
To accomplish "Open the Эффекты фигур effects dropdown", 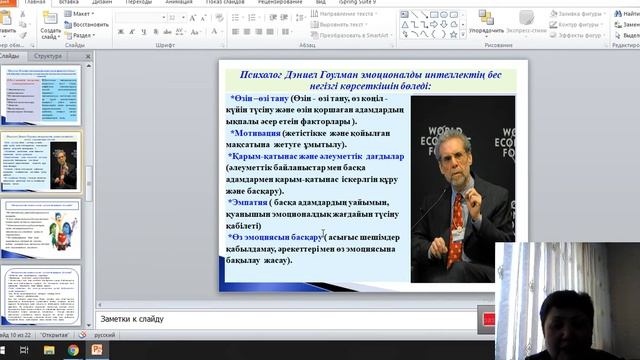I will pos(577,36).
